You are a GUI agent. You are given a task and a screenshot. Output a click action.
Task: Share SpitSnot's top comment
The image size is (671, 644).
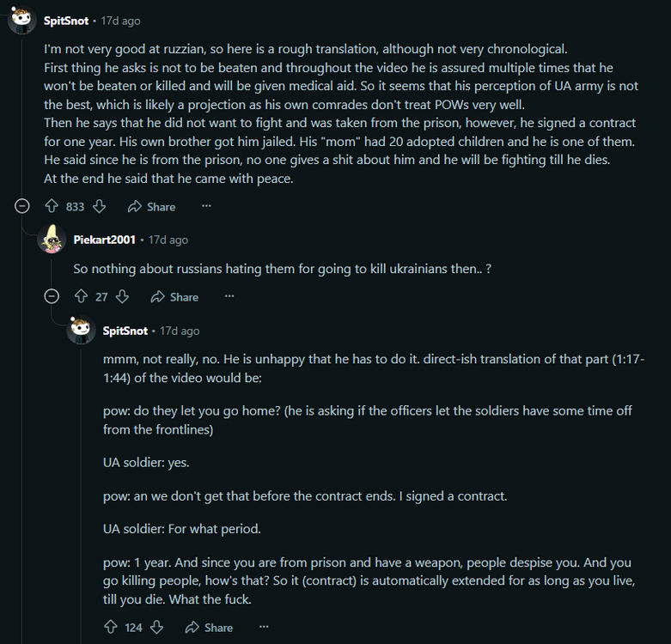151,206
